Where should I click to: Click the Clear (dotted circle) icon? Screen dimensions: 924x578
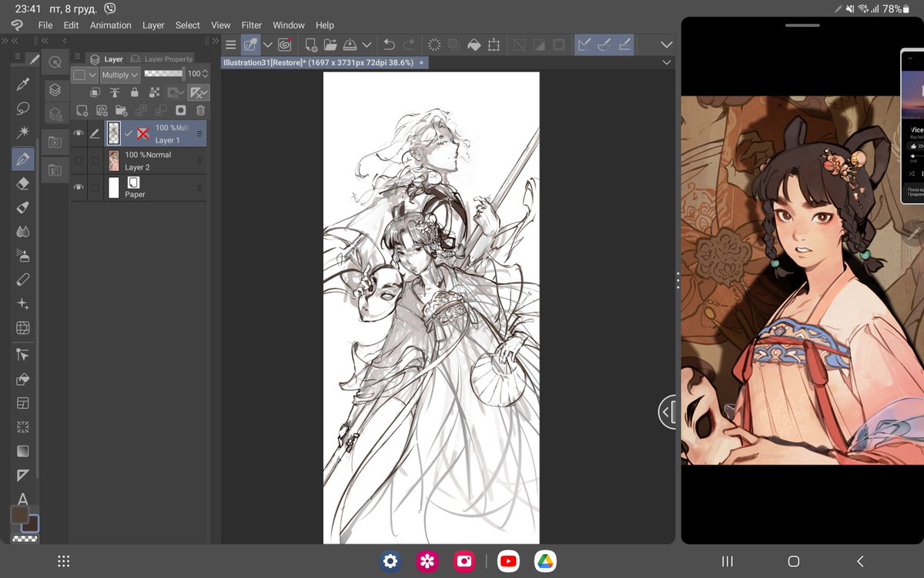click(435, 45)
